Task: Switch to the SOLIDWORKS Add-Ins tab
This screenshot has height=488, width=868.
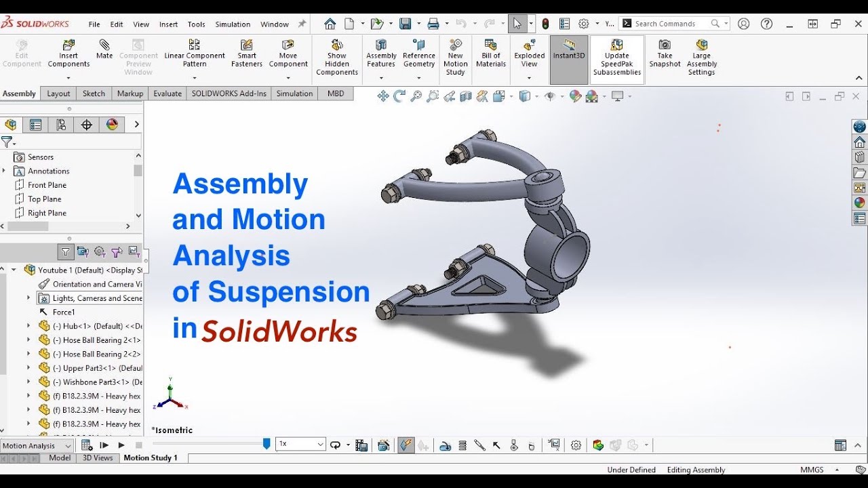Action: [x=229, y=94]
